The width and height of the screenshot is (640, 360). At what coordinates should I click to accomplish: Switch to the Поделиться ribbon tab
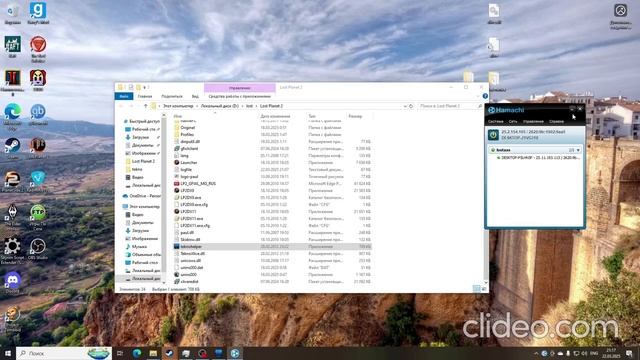click(171, 96)
